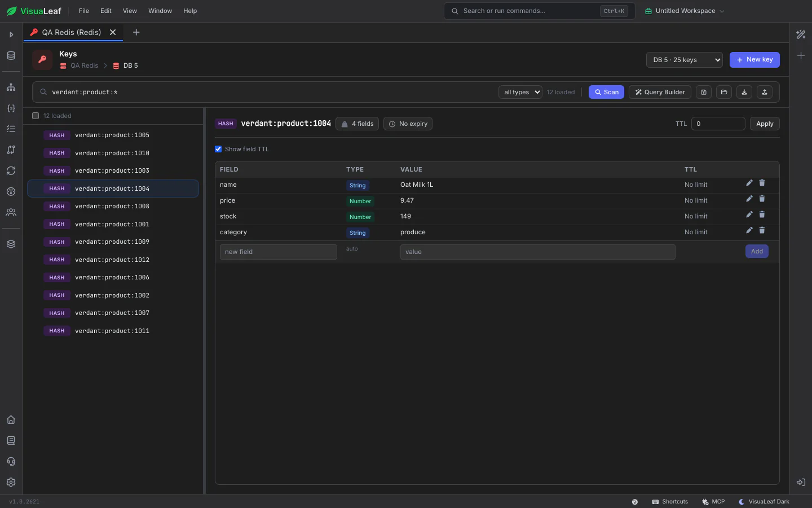Image resolution: width=812 pixels, height=508 pixels.
Task: Click the magic wand icon at top right
Action: point(801,34)
